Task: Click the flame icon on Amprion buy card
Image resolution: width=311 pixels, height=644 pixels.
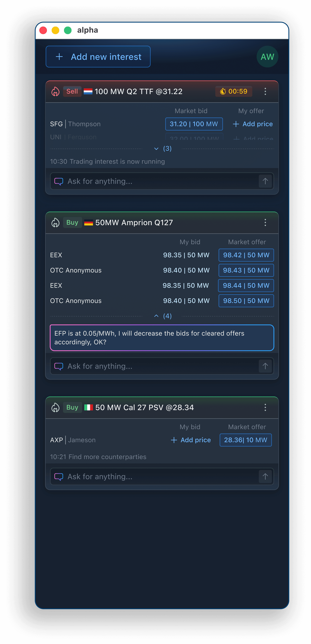Action: [x=55, y=222]
